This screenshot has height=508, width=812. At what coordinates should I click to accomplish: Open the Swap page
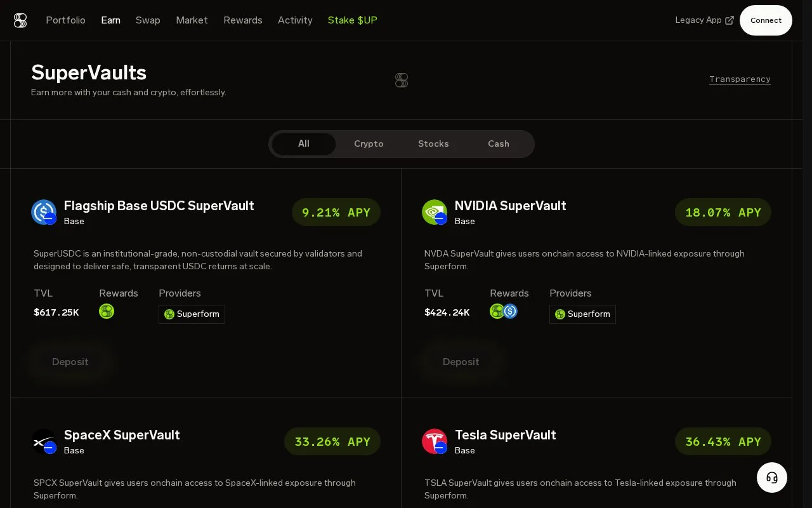148,20
